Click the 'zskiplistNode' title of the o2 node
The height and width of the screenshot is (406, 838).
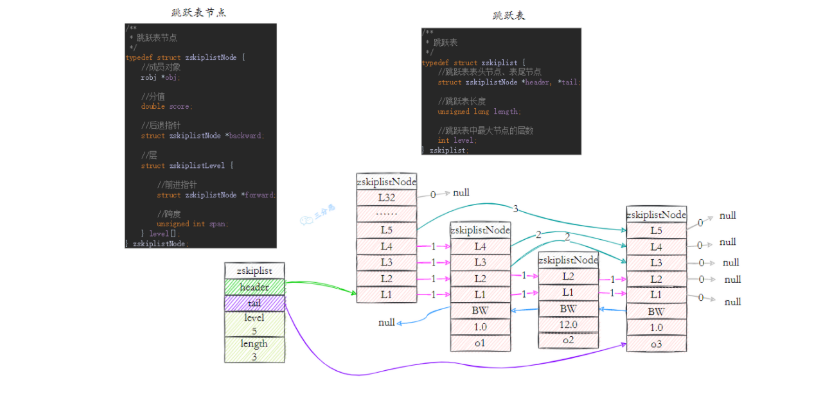[x=569, y=260]
